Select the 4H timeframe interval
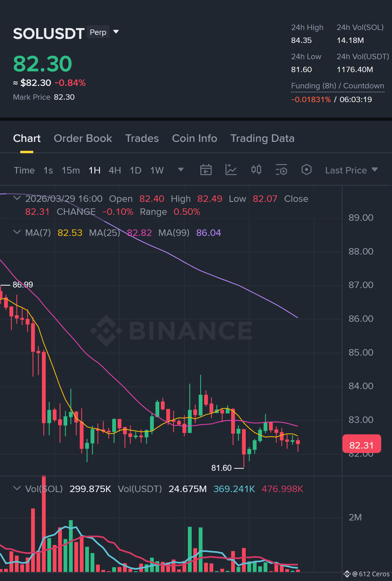Viewport: 392px width, 581px height. pos(115,170)
